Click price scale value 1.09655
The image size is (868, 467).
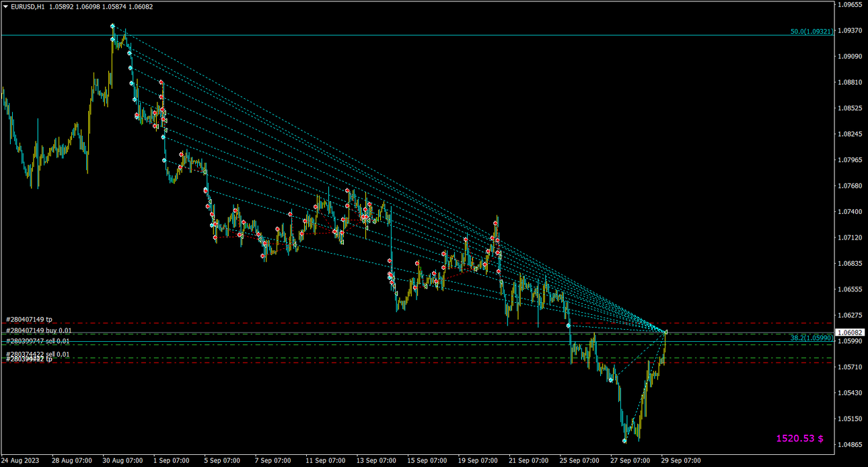(851, 5)
